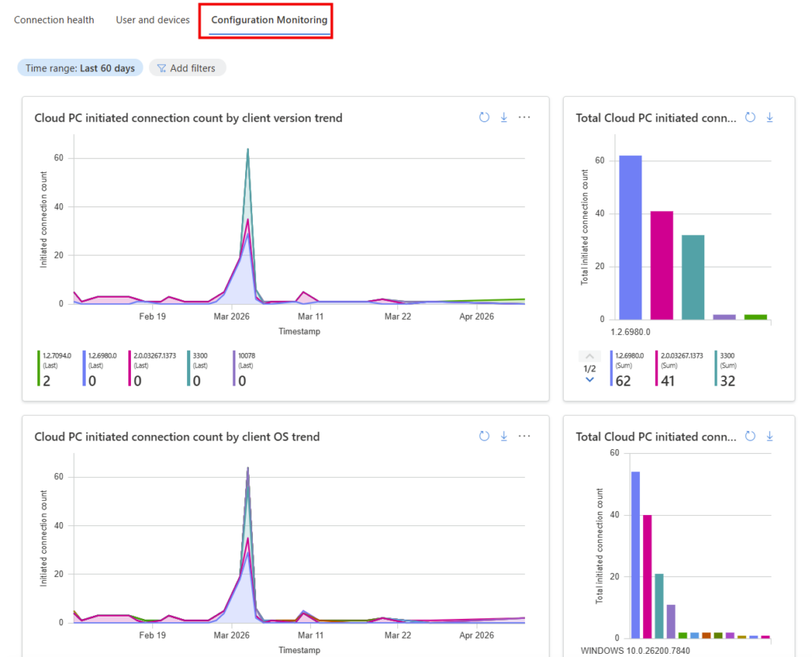Refresh the client version trend chart
This screenshot has width=812, height=657.
point(485,117)
